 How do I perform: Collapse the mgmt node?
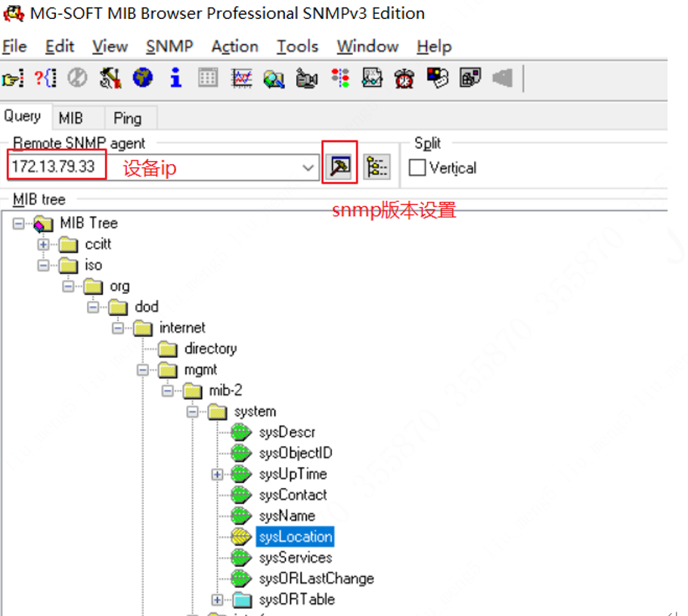click(x=143, y=370)
